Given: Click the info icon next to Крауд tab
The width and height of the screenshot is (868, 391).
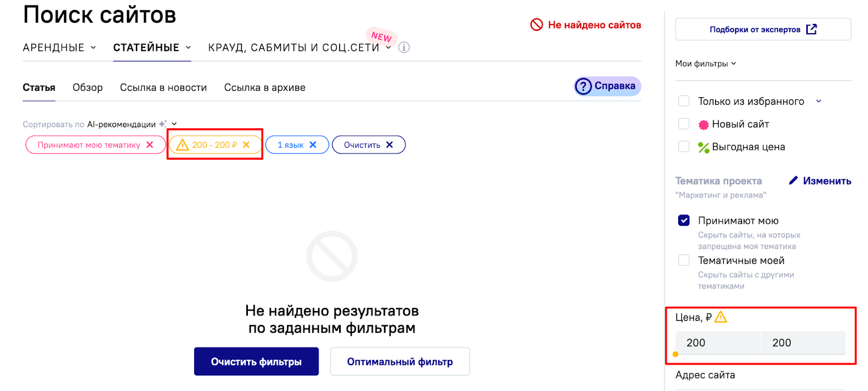Looking at the screenshot, I should coord(404,48).
